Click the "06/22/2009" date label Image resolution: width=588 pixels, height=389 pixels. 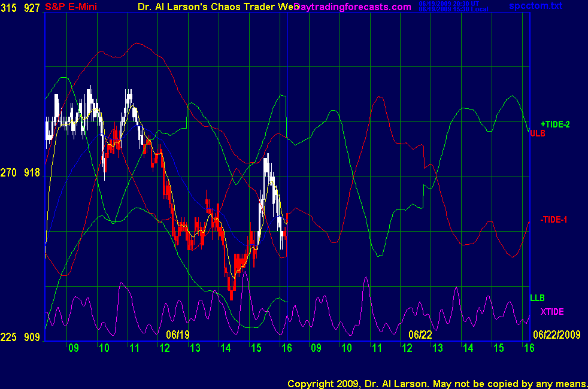pos(556,335)
